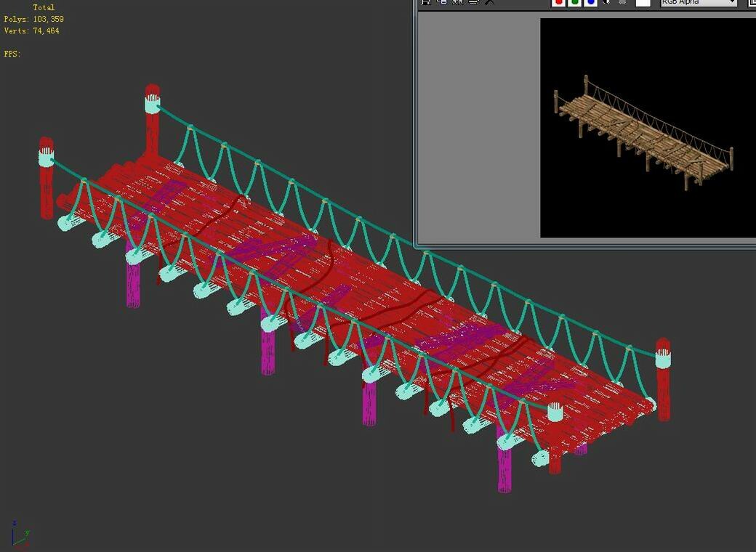The image size is (756, 552).
Task: Click the Polys: 103,359 statistic text
Action: point(33,19)
